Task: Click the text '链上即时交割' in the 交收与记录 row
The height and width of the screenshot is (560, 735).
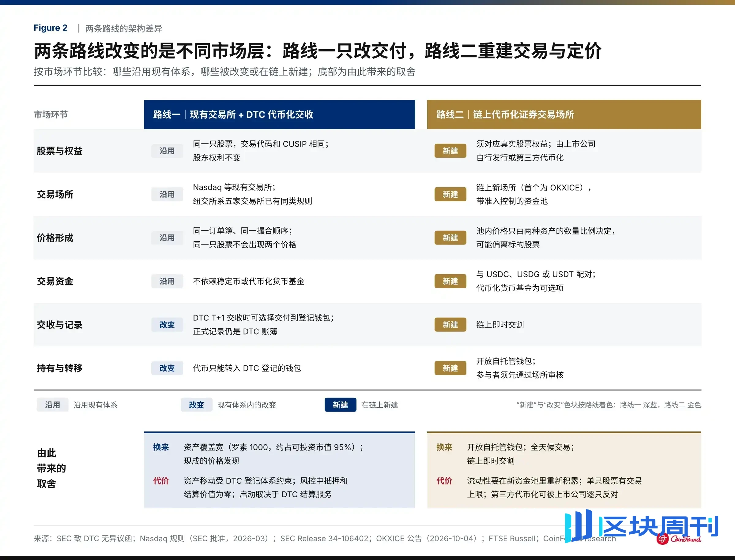Action: pyautogui.click(x=500, y=325)
